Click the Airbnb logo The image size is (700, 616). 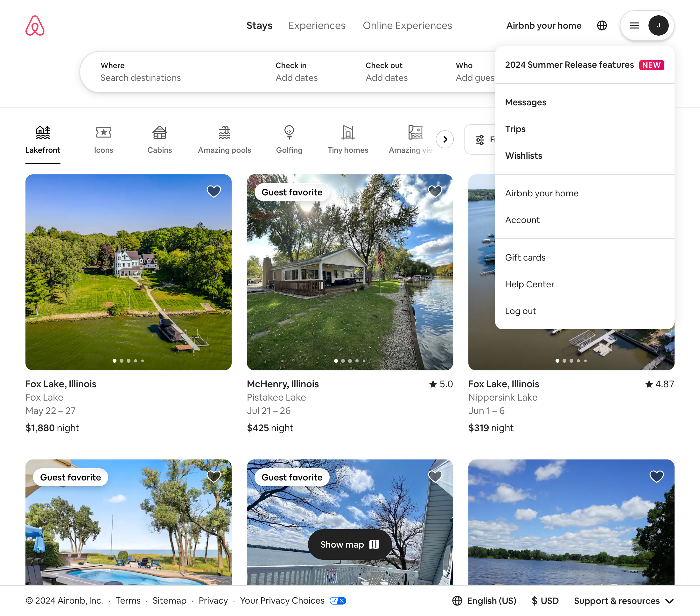(x=35, y=26)
